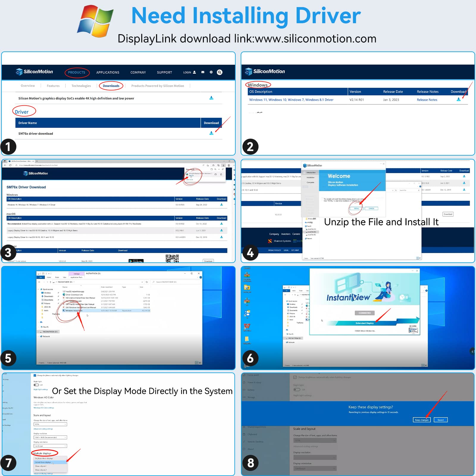Click the WPS Office desktop icon
476x476 pixels.
pyautogui.click(x=247, y=326)
